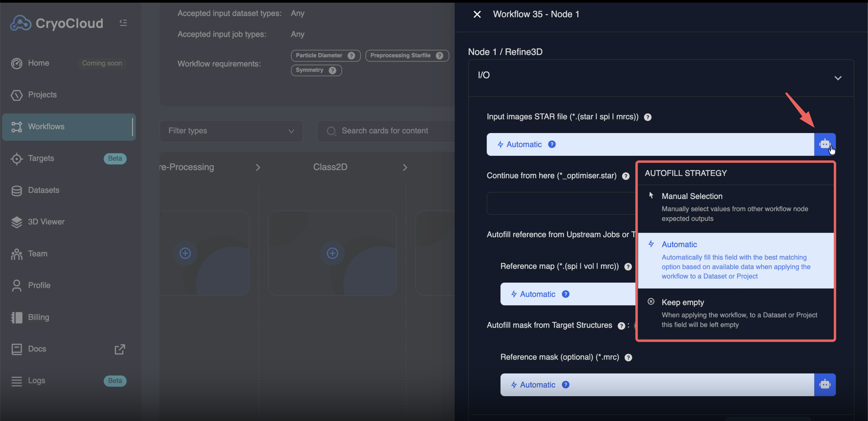Open Docs external link
Viewport: 868px width, 421px height.
tap(120, 349)
